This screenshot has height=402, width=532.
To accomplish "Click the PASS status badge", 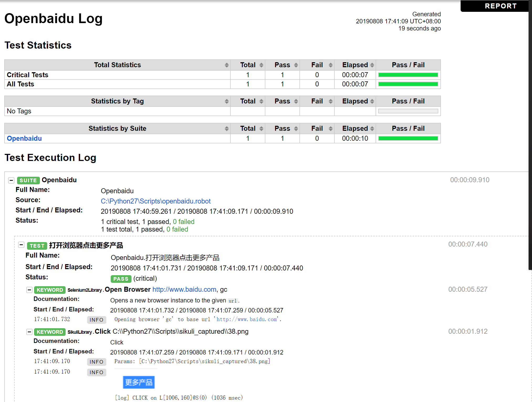I will [121, 279].
